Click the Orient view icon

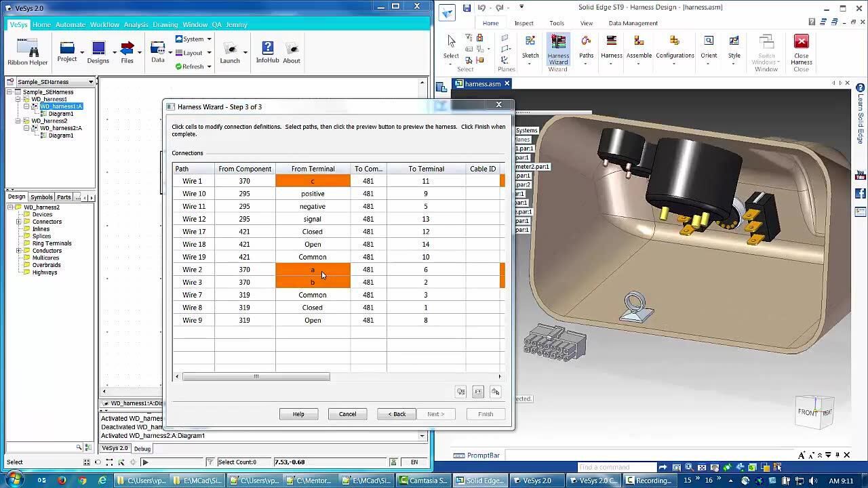click(x=708, y=46)
